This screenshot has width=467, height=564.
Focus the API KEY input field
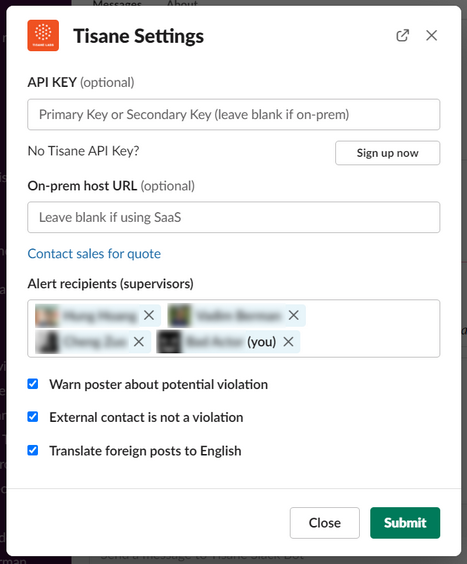coord(234,114)
